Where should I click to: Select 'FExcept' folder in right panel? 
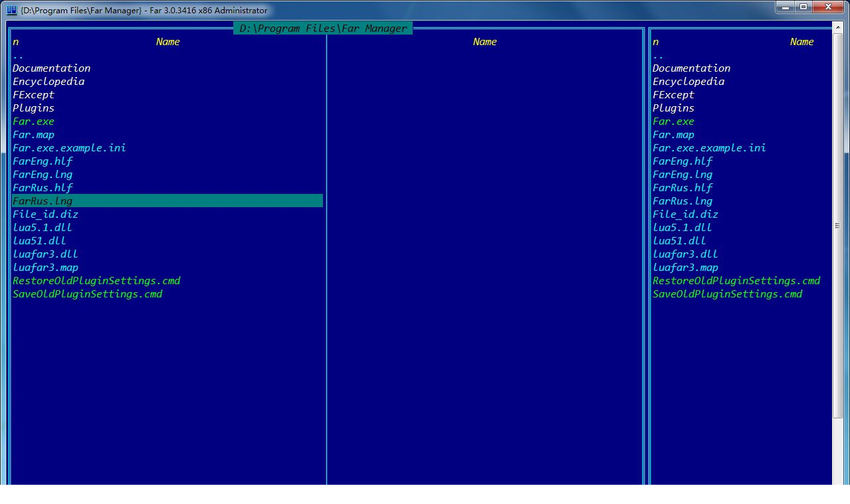click(x=673, y=95)
